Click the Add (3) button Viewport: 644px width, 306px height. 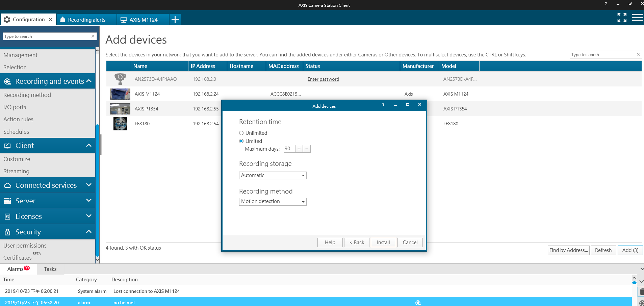point(630,250)
